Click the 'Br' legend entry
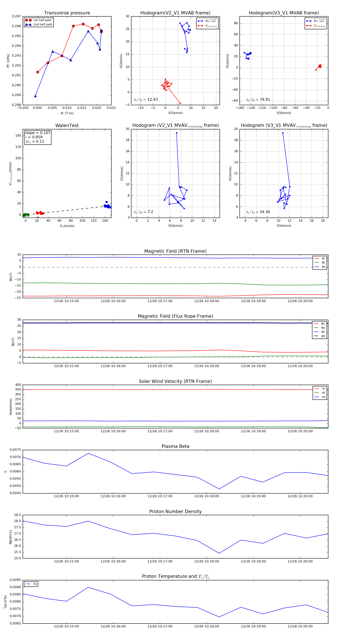The image size is (351, 644). pyautogui.click(x=320, y=259)
